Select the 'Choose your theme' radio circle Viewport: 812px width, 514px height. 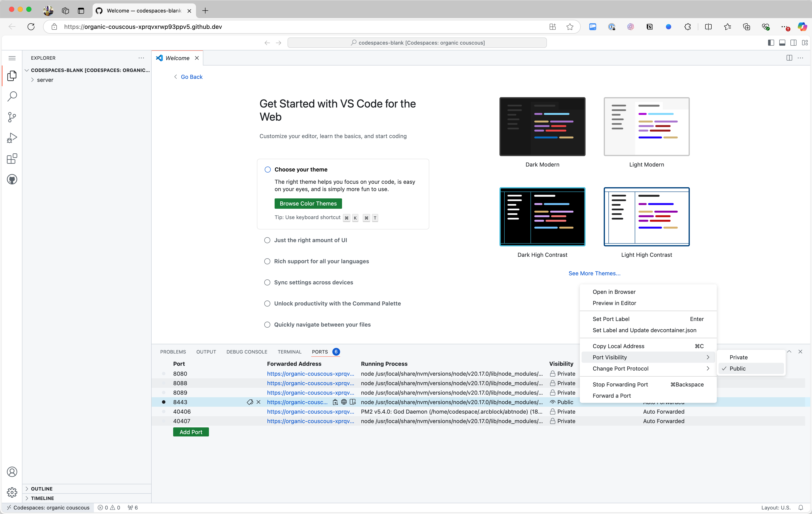tap(268, 170)
